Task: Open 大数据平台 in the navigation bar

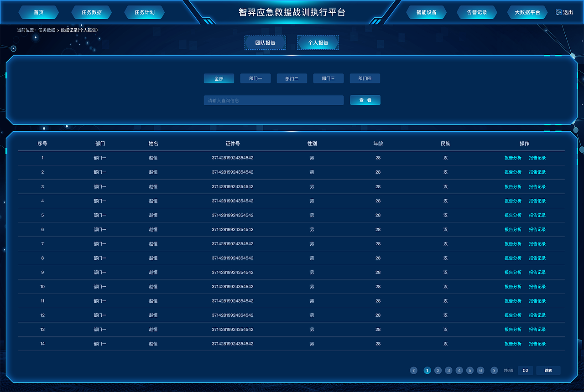Action: [527, 12]
